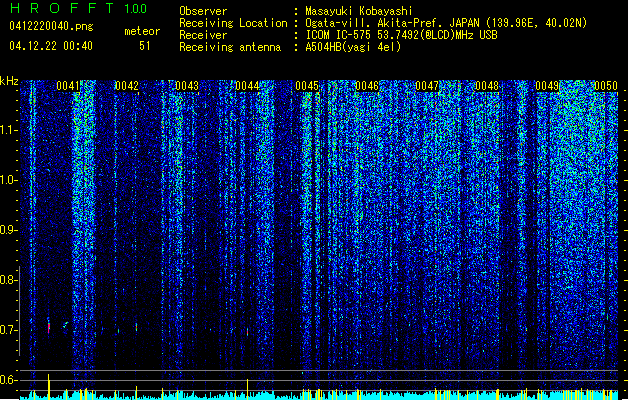629x400 pixels.
Task: Click time marker 0041
Action: click(68, 86)
